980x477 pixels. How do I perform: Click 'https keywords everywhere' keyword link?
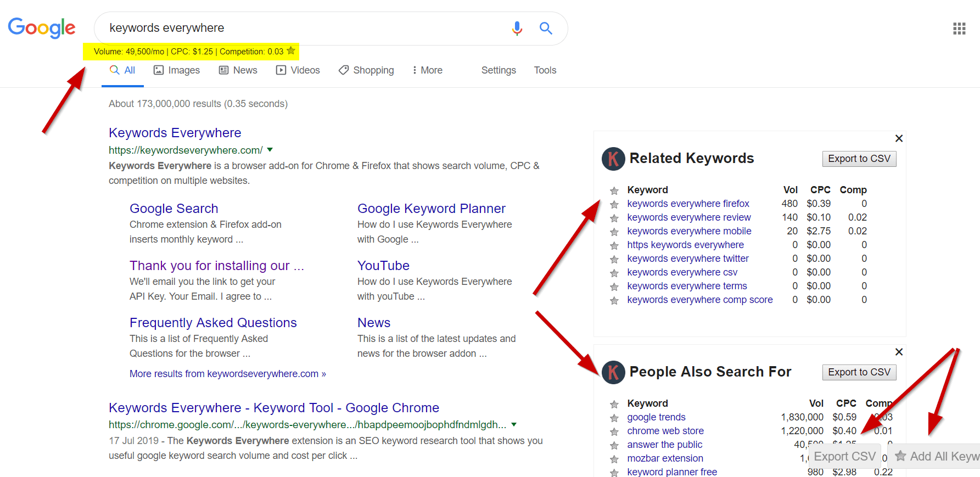click(x=685, y=245)
